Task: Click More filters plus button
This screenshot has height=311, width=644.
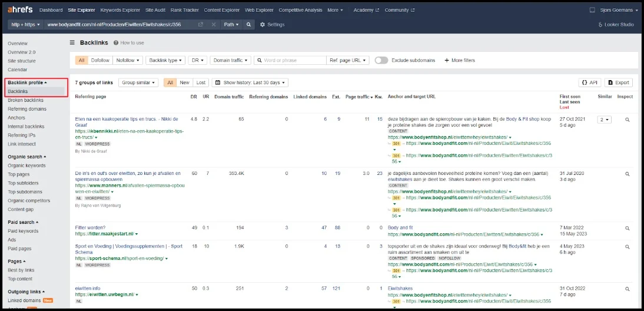Action: (x=460, y=61)
